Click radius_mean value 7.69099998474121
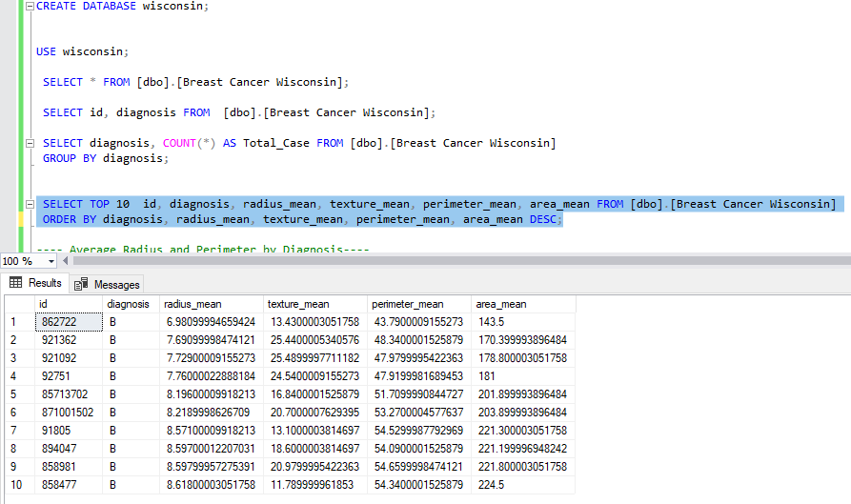Screen dimensions: 851x504 (x=212, y=340)
